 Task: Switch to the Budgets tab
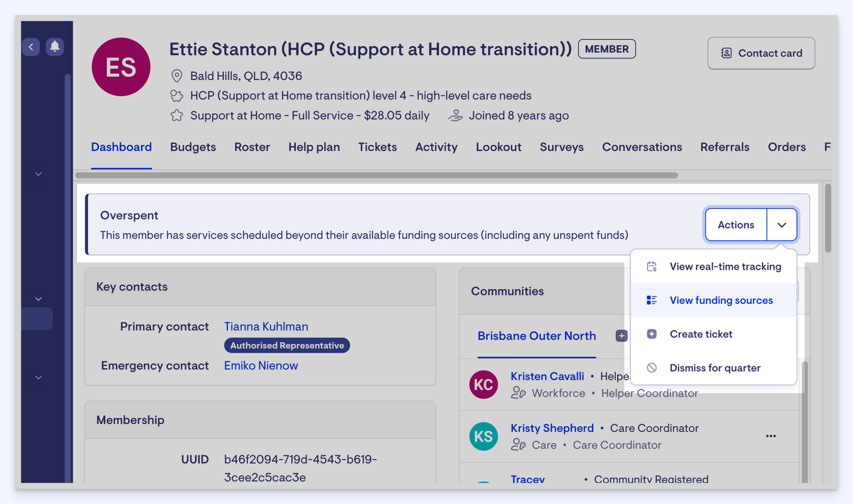tap(193, 147)
